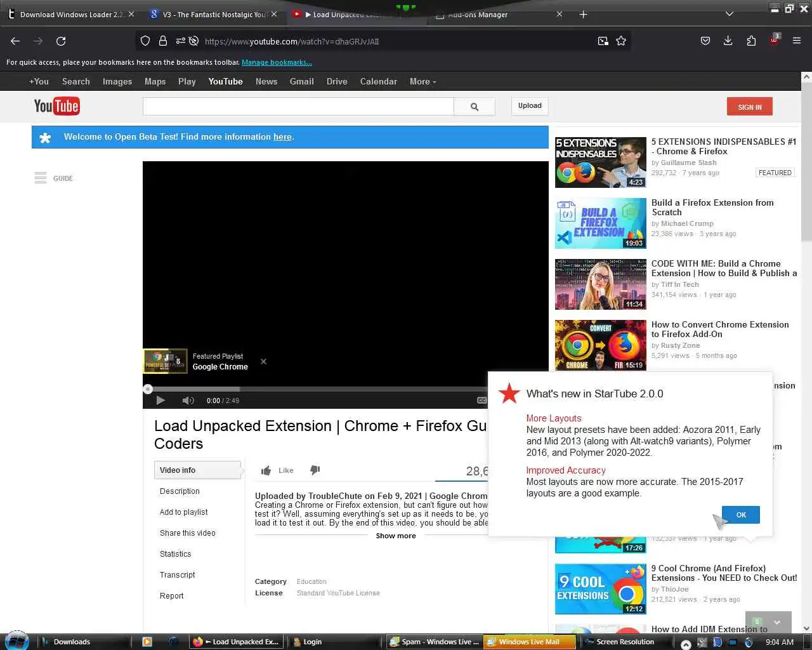Bookmark this page with the star icon
The image size is (812, 650).
(621, 41)
